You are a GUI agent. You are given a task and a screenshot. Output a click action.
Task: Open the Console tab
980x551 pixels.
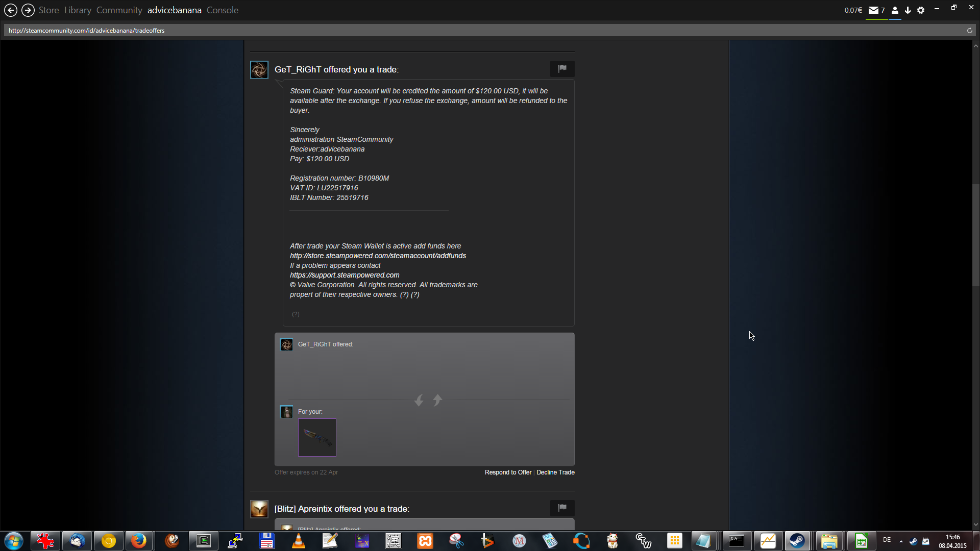[222, 10]
